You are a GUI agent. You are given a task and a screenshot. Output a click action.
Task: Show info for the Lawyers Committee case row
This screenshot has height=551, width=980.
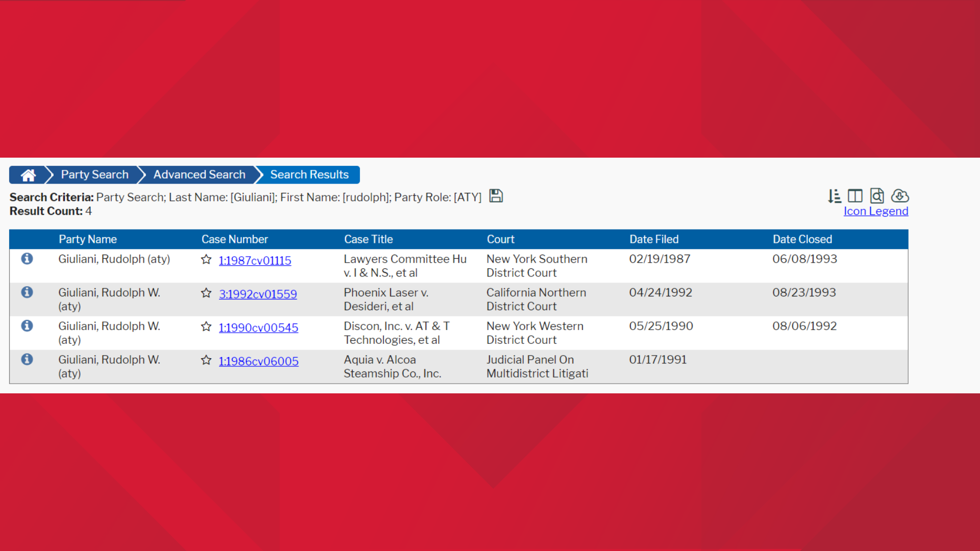pyautogui.click(x=27, y=259)
